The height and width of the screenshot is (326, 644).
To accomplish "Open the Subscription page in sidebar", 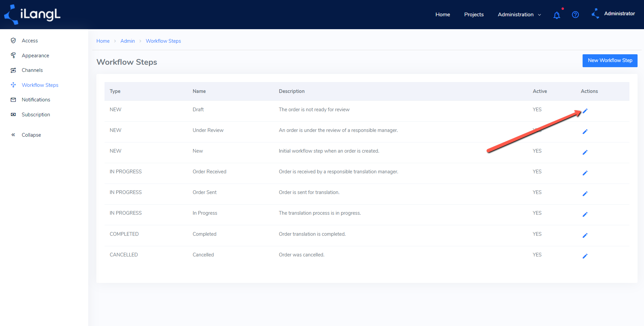I will coord(36,115).
